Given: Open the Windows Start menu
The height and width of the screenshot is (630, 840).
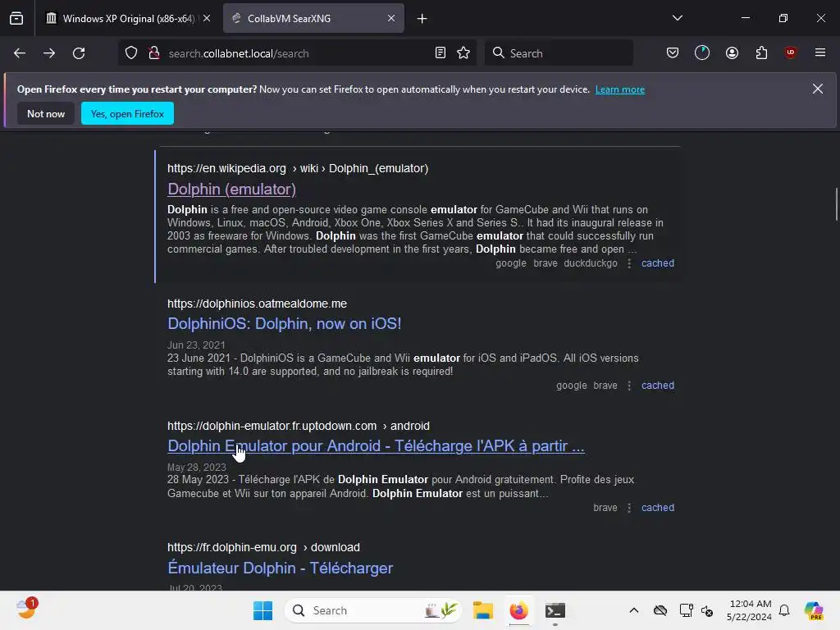Looking at the screenshot, I should coord(262,610).
